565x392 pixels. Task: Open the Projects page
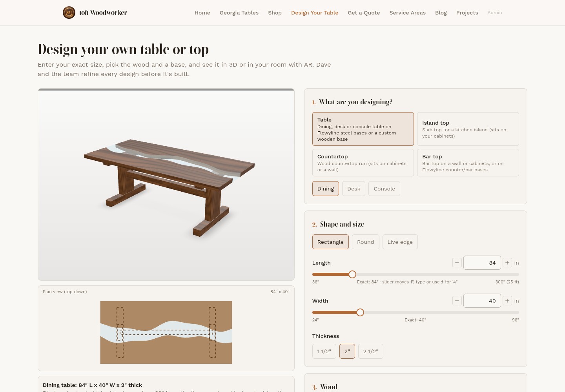[467, 13]
